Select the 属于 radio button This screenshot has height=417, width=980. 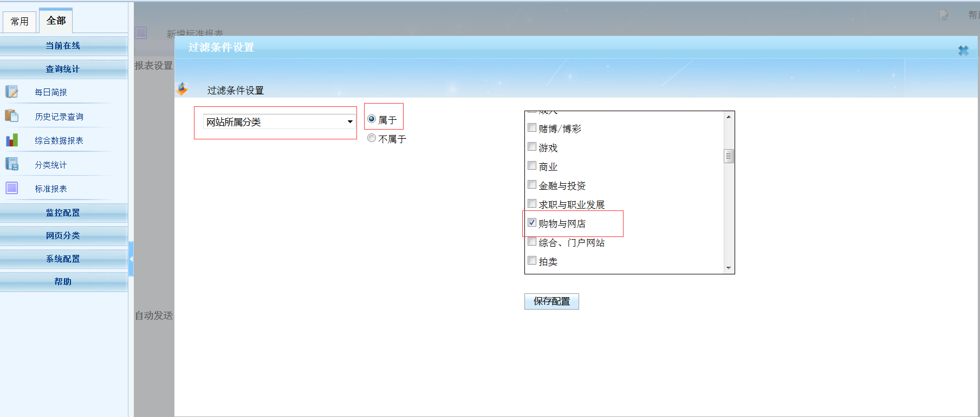(x=372, y=119)
